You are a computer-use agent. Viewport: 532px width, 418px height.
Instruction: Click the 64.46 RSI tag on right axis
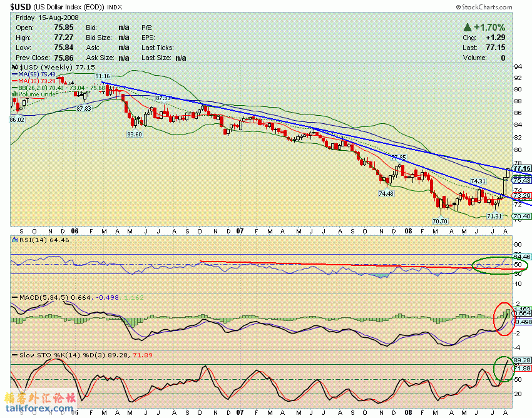pos(522,257)
